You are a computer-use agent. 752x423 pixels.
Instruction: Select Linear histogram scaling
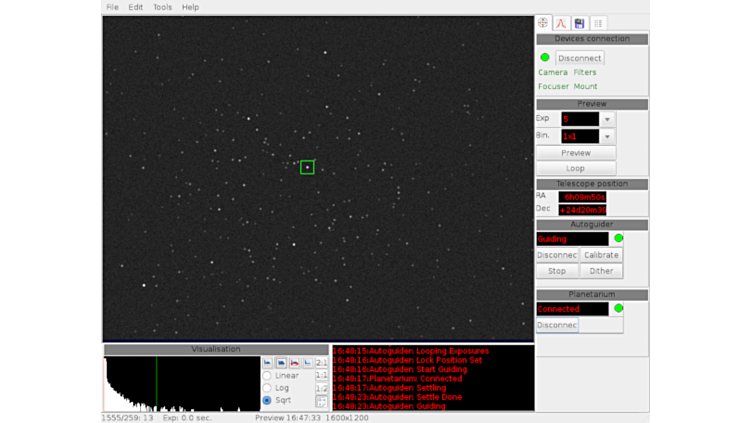[x=267, y=376]
